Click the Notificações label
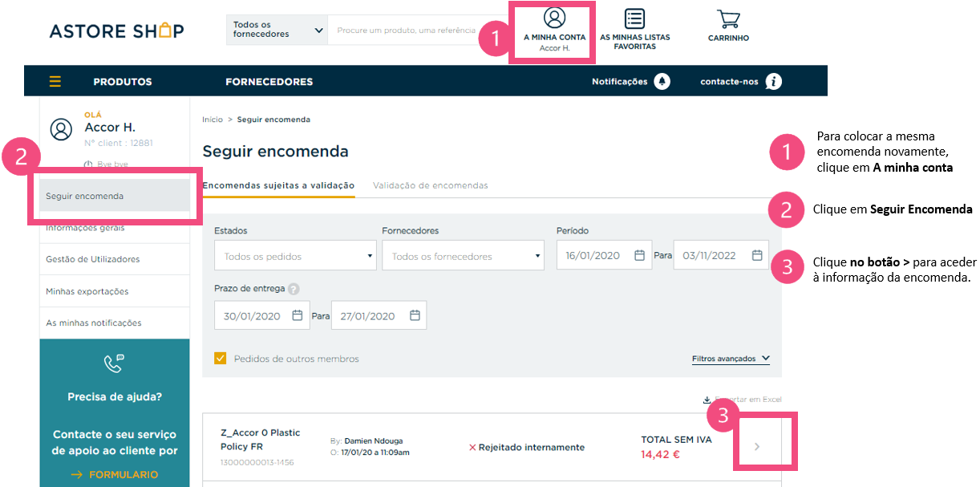Image resolution: width=980 pixels, height=487 pixels. (x=619, y=81)
